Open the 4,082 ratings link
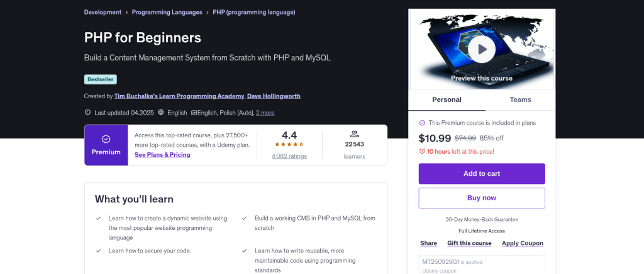644x274 pixels. tap(289, 156)
